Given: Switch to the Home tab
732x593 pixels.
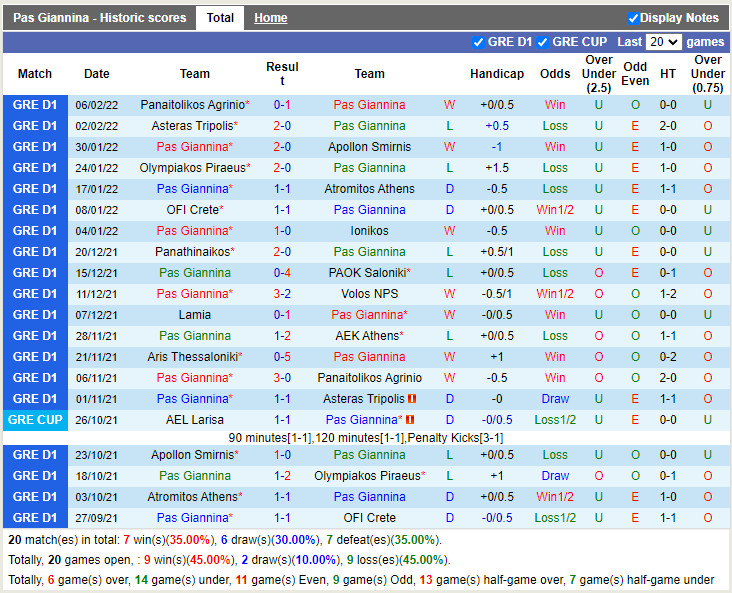Looking at the screenshot, I should (x=270, y=18).
